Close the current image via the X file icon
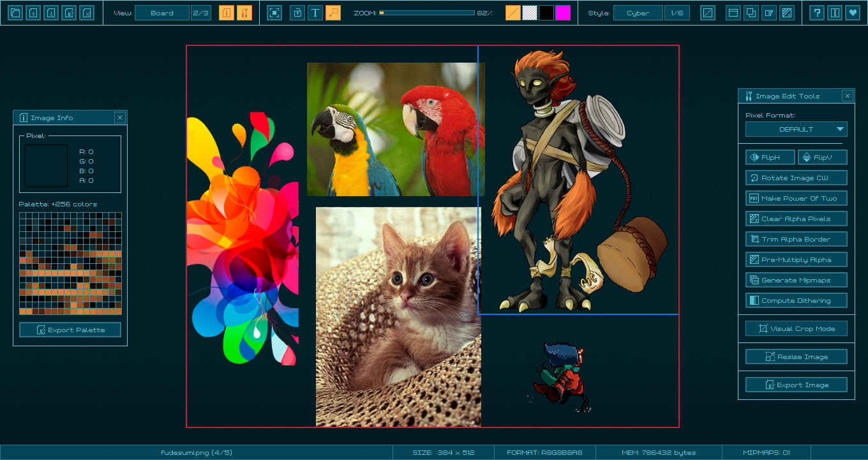The image size is (868, 460). coord(86,12)
